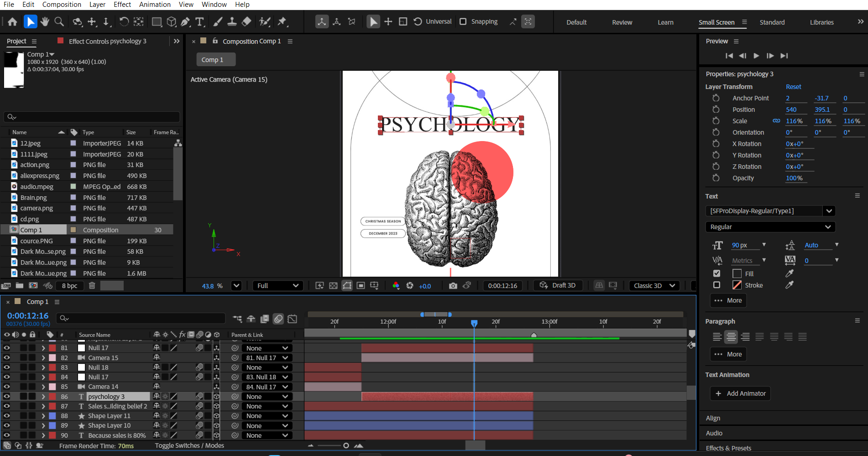Choose the Horizontal Type tool
Screen dimensions: 868x456
coord(199,21)
